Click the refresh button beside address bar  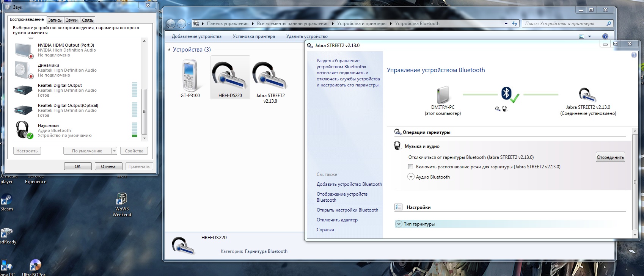coord(515,24)
